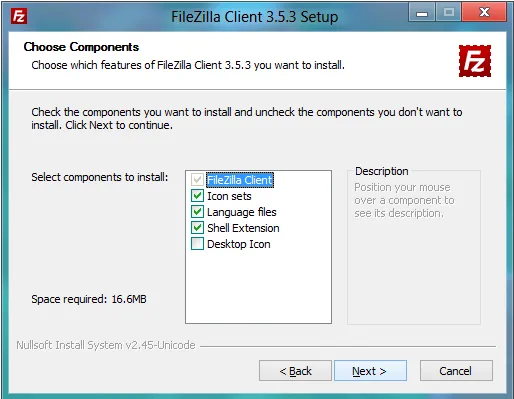514x399 pixels.
Task: Select the Icon sets list item
Action: point(229,196)
